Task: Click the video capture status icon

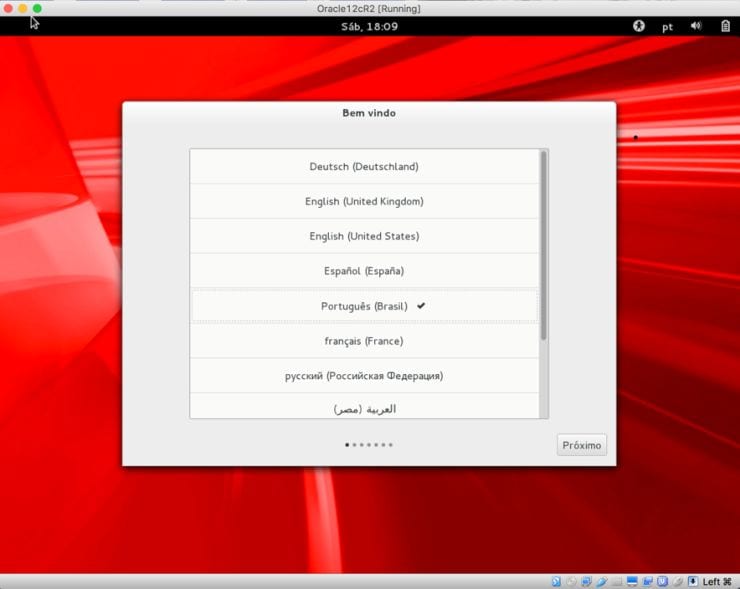Action: (648, 582)
